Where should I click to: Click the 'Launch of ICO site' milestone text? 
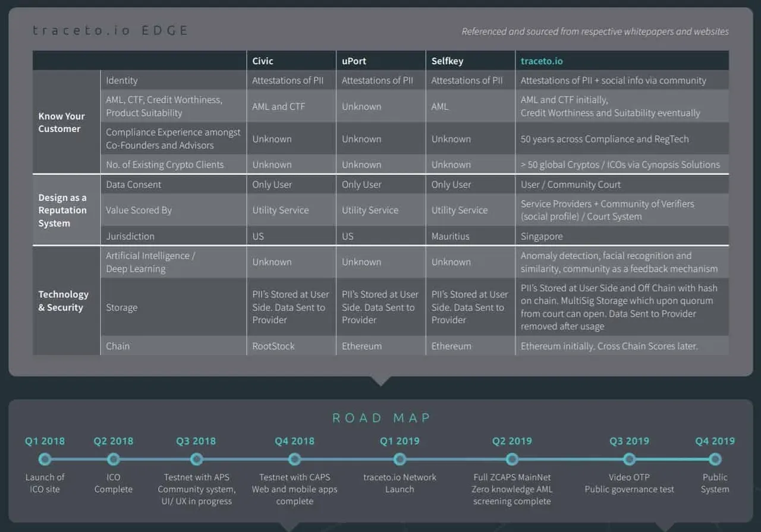[x=45, y=483]
